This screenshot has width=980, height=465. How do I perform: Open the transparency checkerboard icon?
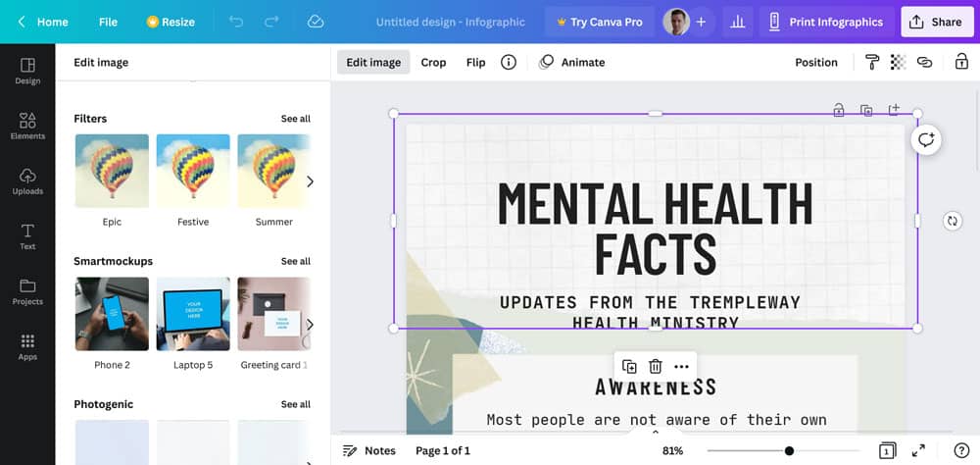[898, 62]
